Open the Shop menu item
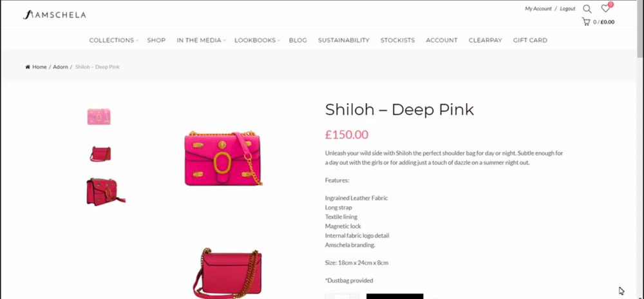Viewport: 644px width, 299px height. (156, 40)
